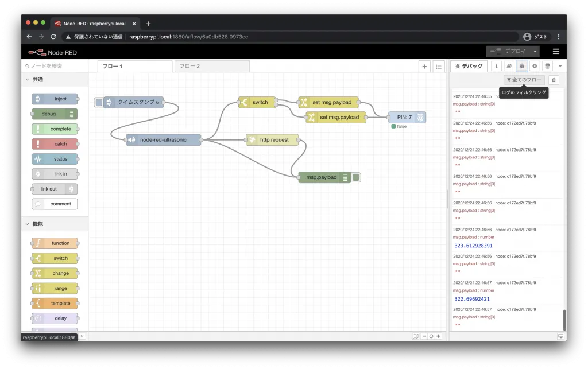
Task: Collapse the 共通 palette category
Action: point(27,80)
